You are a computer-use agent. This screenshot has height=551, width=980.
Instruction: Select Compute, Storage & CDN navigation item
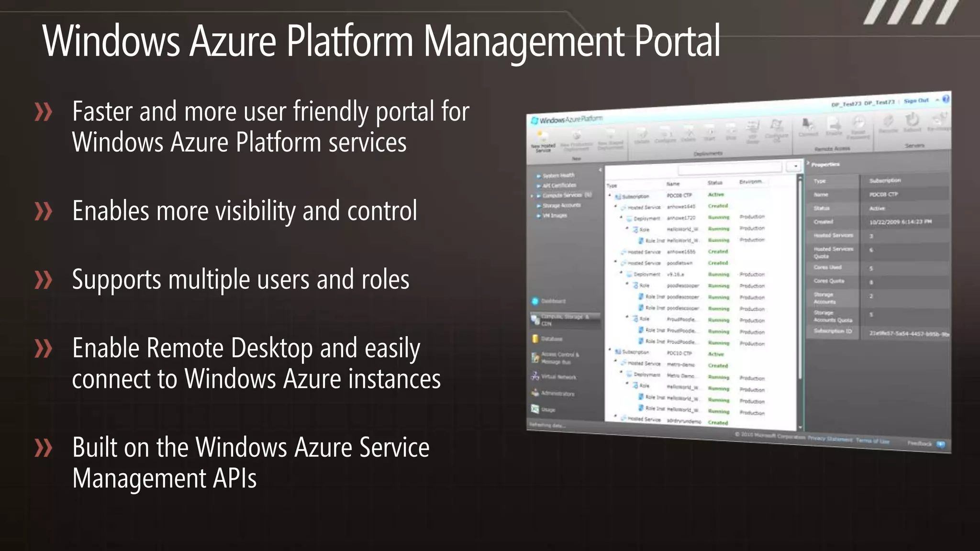[565, 320]
